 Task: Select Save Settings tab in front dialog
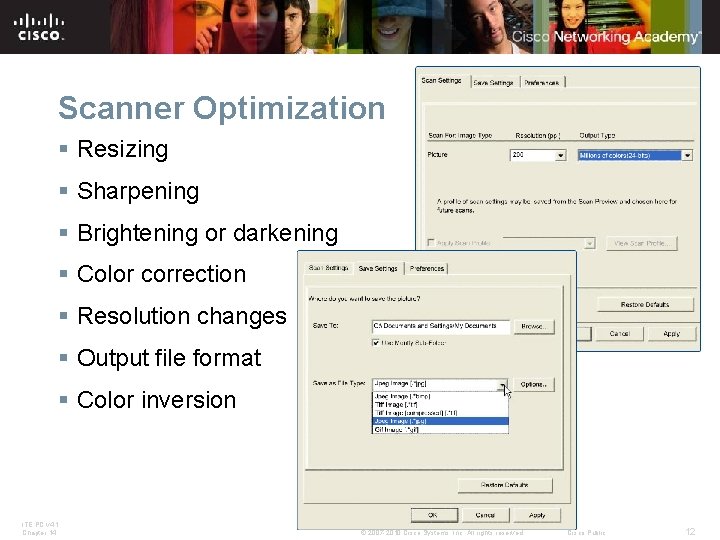[x=378, y=268]
